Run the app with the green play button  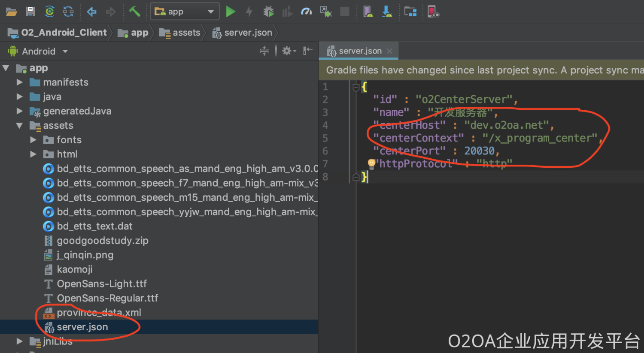pos(231,12)
